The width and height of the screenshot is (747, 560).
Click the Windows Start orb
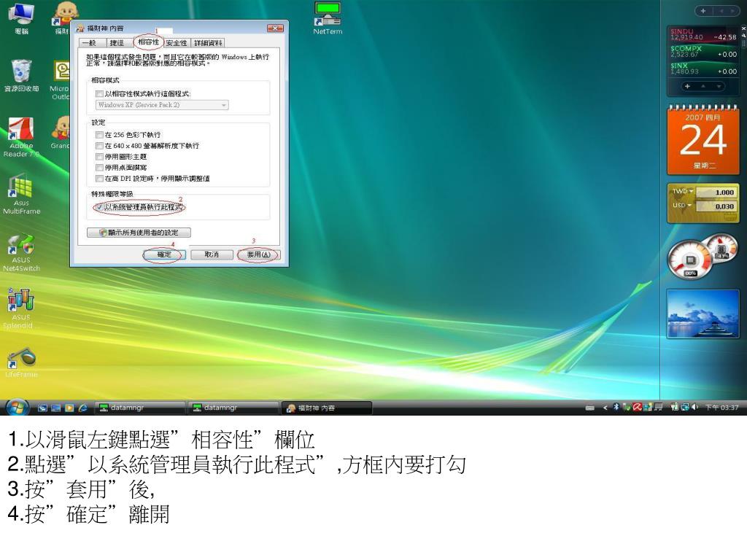click(17, 408)
